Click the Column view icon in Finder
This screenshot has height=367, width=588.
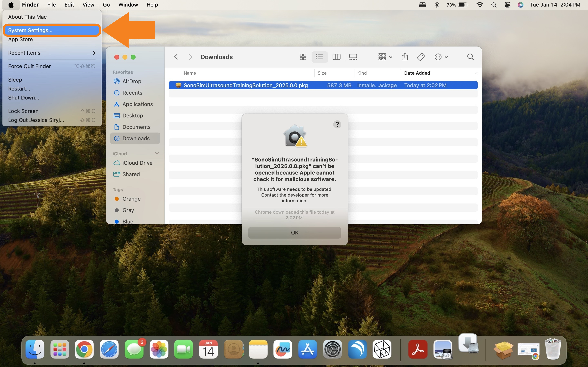point(336,57)
